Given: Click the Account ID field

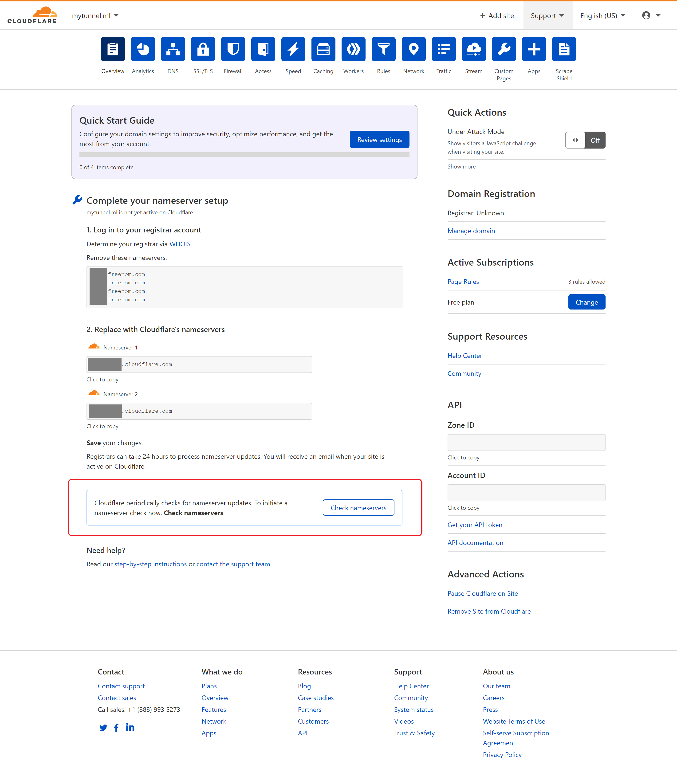Looking at the screenshot, I should 526,493.
